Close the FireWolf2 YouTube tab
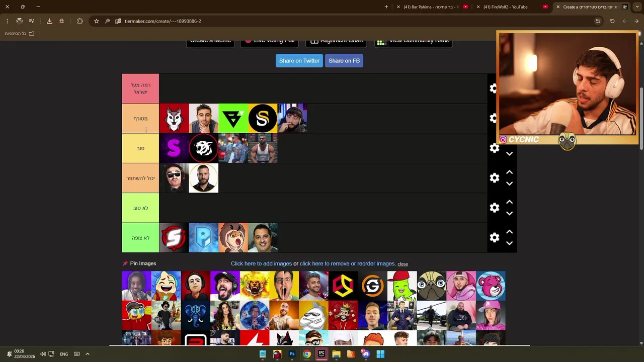 pos(478,7)
